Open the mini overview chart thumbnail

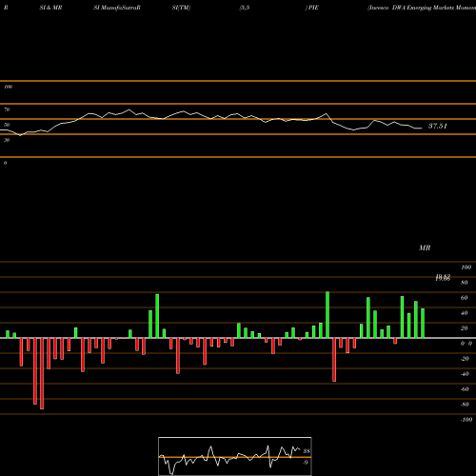pos(235,456)
